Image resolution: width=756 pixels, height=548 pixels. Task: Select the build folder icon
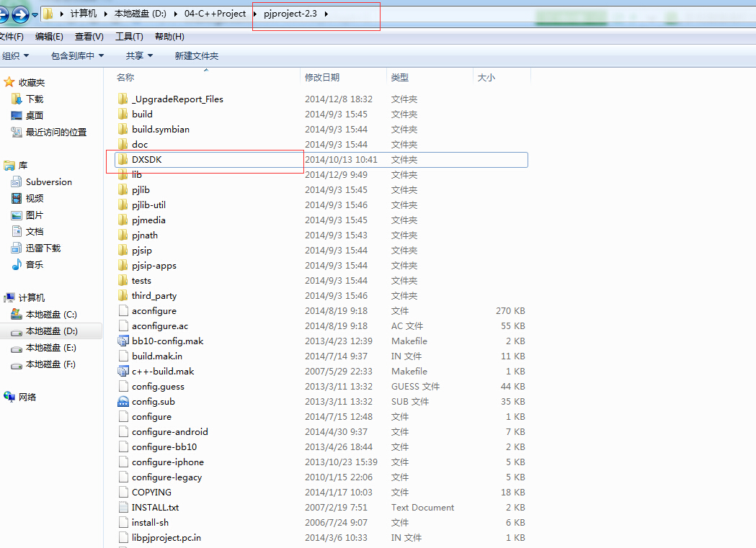(123, 114)
